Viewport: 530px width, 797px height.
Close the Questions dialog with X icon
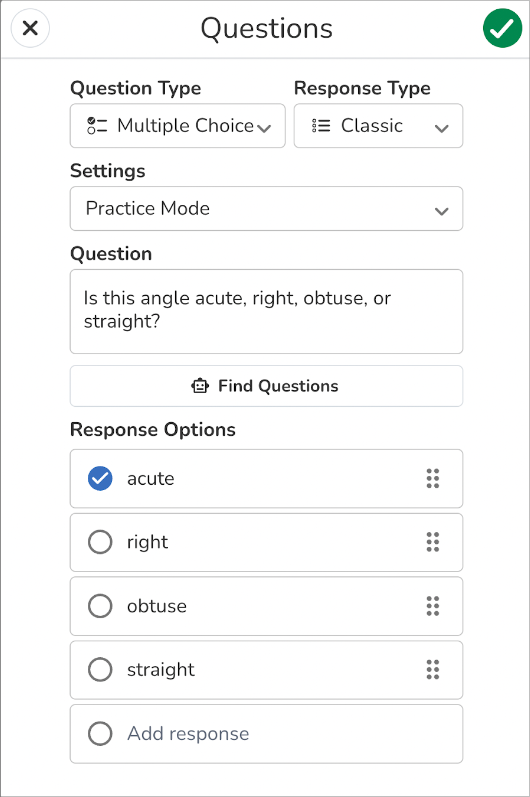30,28
